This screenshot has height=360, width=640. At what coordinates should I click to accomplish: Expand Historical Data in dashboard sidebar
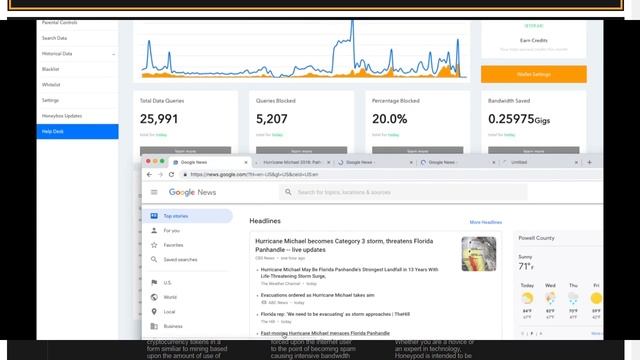[78, 53]
